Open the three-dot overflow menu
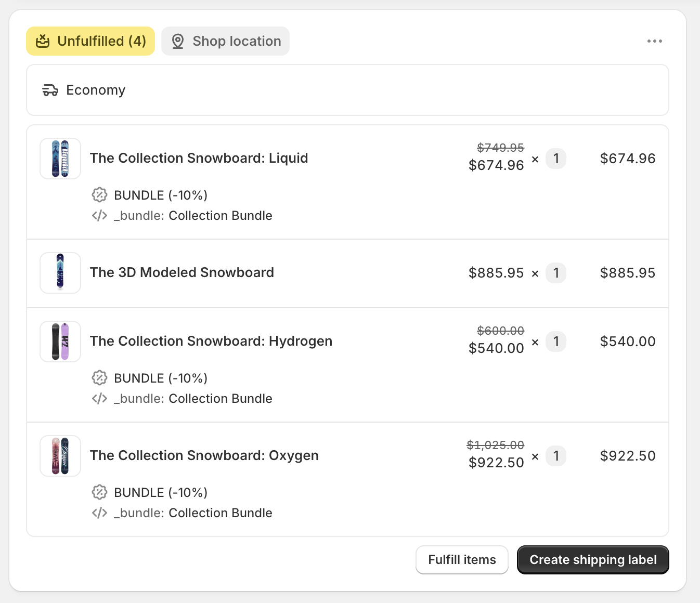 (654, 41)
